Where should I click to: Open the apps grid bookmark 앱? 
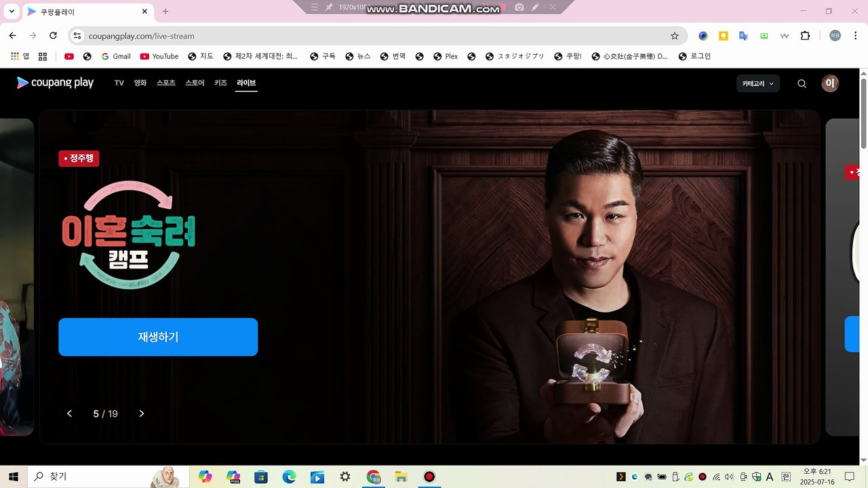20,56
